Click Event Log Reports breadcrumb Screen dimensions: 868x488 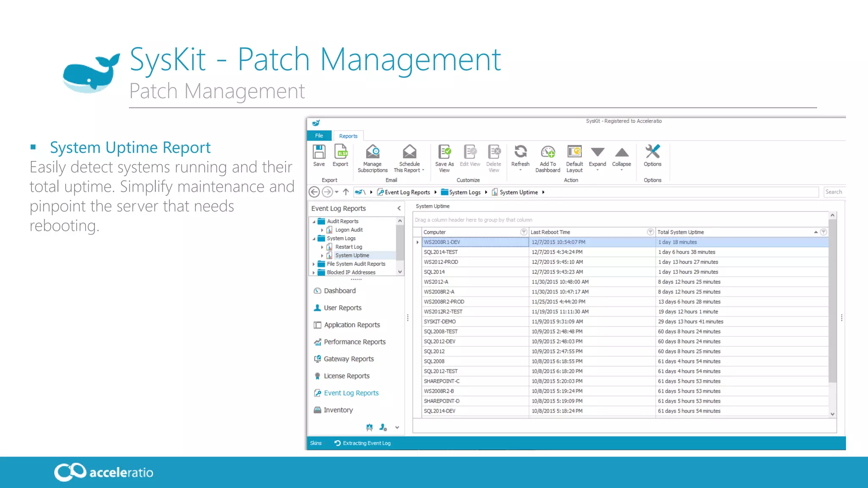403,192
